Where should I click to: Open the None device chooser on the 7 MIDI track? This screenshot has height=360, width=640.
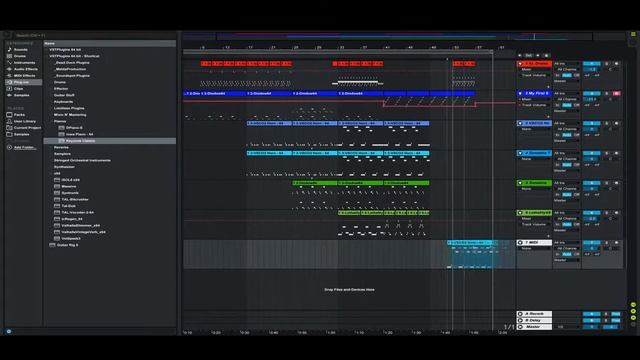click(535, 248)
